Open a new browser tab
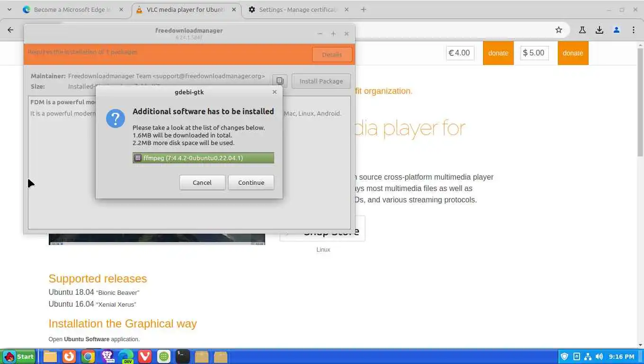The height and width of the screenshot is (364, 644). coord(364,9)
